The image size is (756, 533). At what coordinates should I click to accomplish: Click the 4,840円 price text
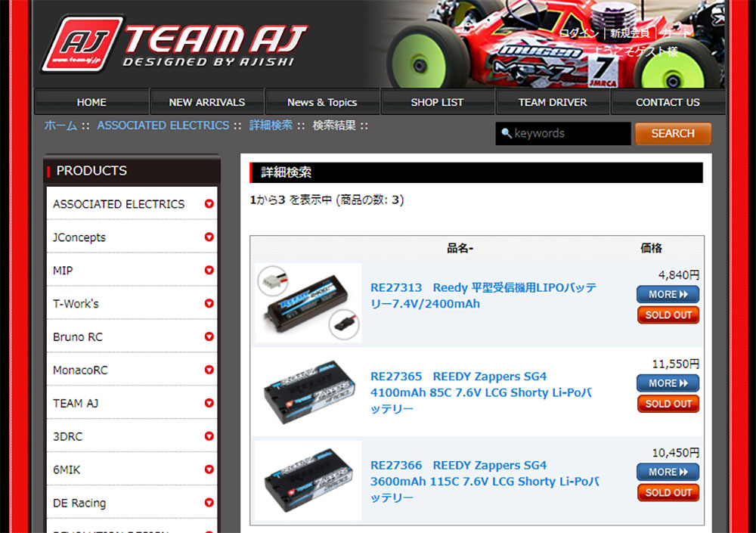click(678, 275)
